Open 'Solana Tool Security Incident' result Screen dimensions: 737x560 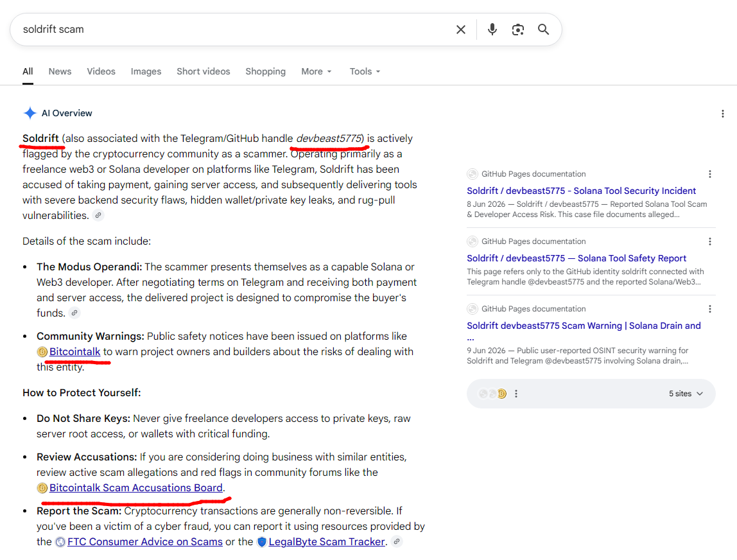[581, 191]
